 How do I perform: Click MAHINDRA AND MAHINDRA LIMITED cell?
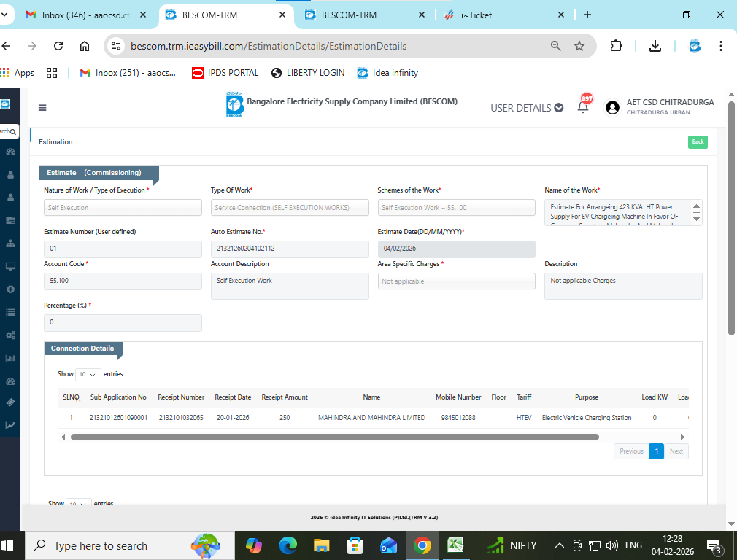pyautogui.click(x=371, y=418)
